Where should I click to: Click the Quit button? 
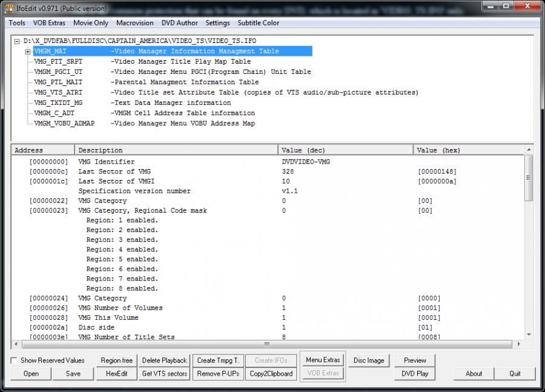tap(515, 374)
